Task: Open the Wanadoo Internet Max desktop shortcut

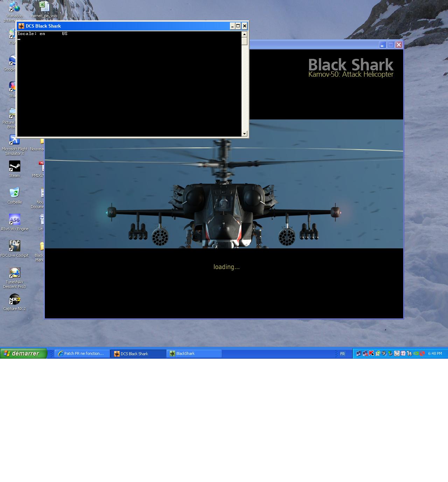Action: point(14,11)
